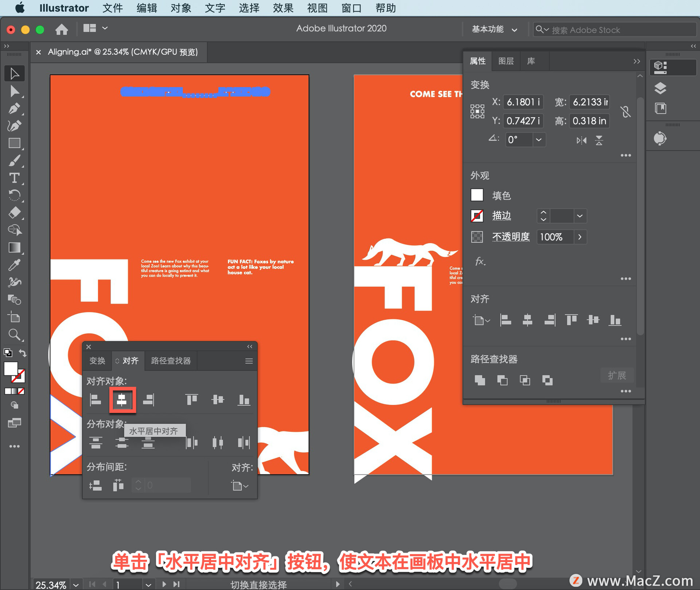Select the reference point locator grid

477,111
